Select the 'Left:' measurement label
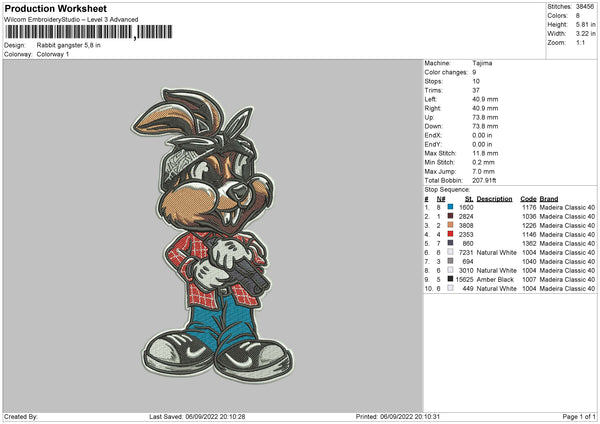The image size is (600, 424). 430,99
